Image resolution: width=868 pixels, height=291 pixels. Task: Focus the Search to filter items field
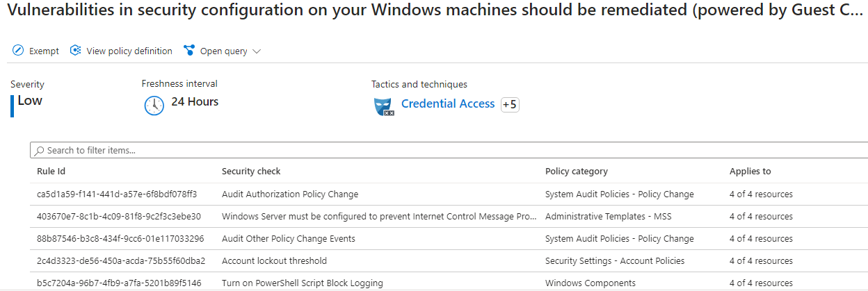[449, 150]
